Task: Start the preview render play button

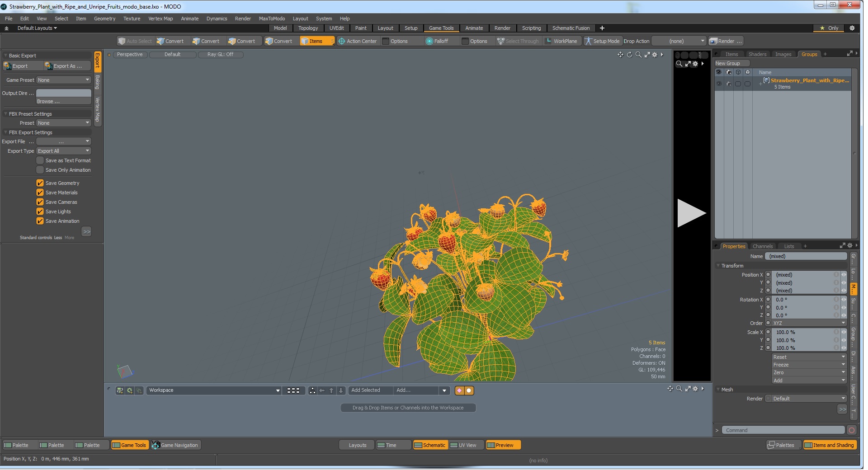Action: (691, 213)
